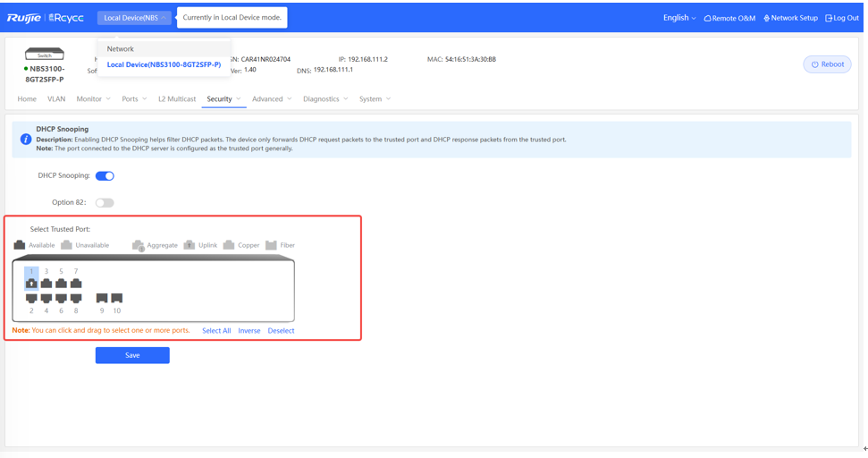Image resolution: width=868 pixels, height=458 pixels.
Task: Select fiber port 10 in the panel
Action: [x=117, y=299]
